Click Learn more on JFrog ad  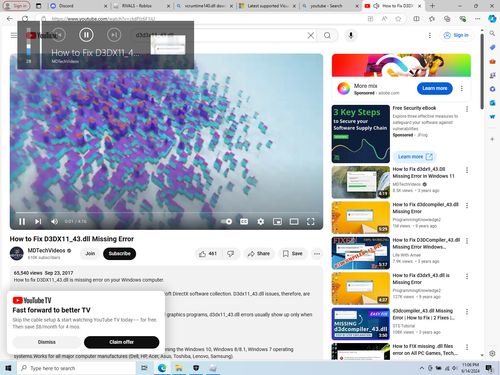coord(415,157)
